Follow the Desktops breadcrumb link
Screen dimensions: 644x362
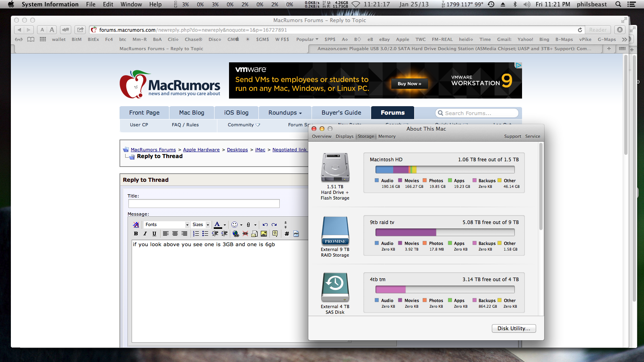pyautogui.click(x=237, y=150)
